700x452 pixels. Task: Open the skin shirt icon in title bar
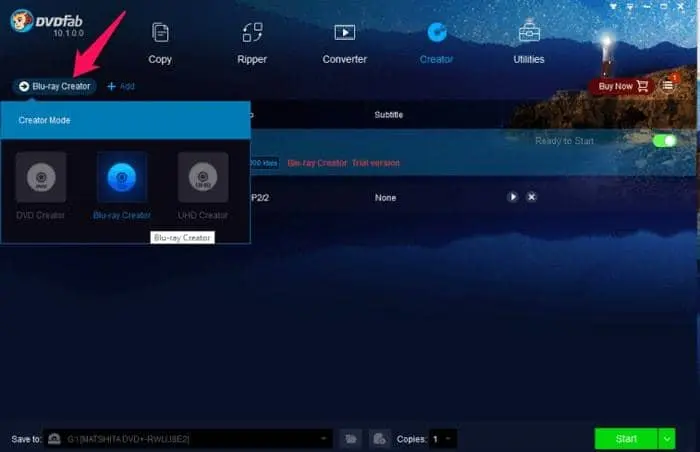613,7
